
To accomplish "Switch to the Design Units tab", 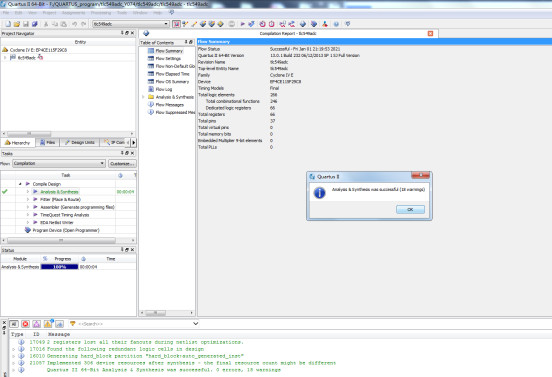I will [80, 143].
